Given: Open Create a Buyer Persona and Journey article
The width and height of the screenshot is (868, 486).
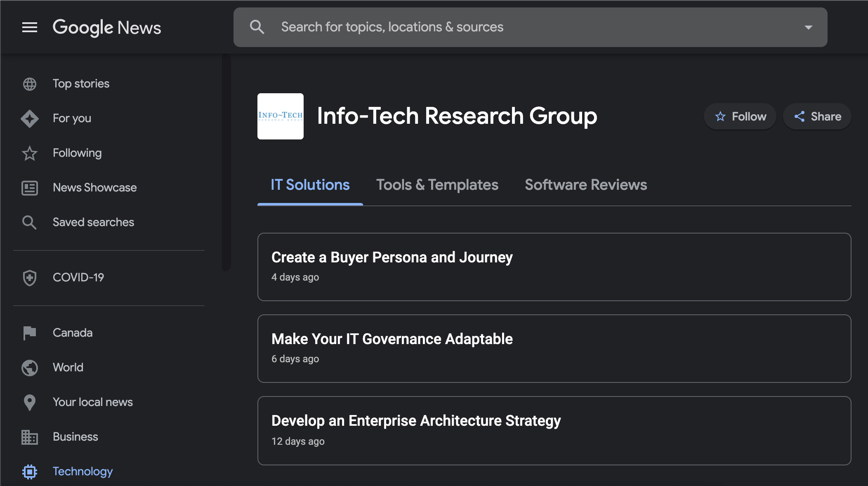Looking at the screenshot, I should pyautogui.click(x=392, y=257).
